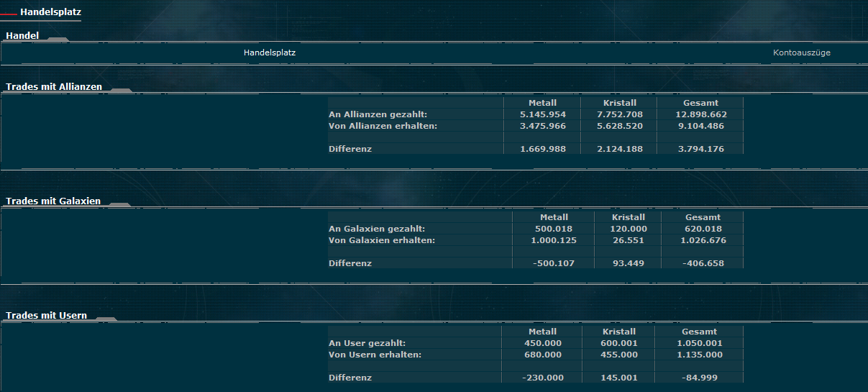Select the Handel section header

coord(22,35)
